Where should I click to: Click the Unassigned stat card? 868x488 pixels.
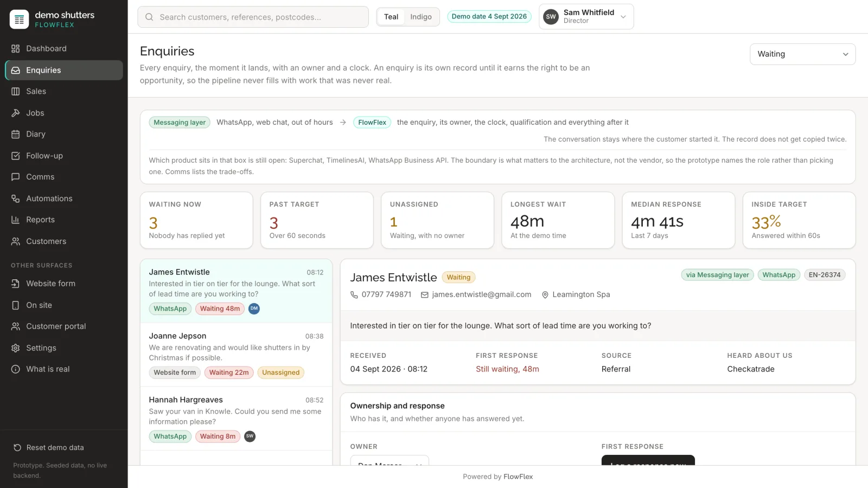coord(437,220)
